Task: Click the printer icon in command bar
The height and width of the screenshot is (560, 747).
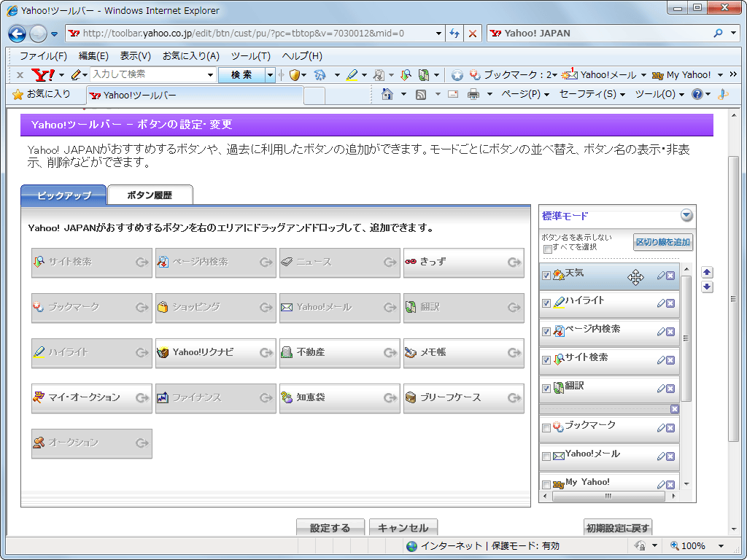Action: [x=473, y=94]
